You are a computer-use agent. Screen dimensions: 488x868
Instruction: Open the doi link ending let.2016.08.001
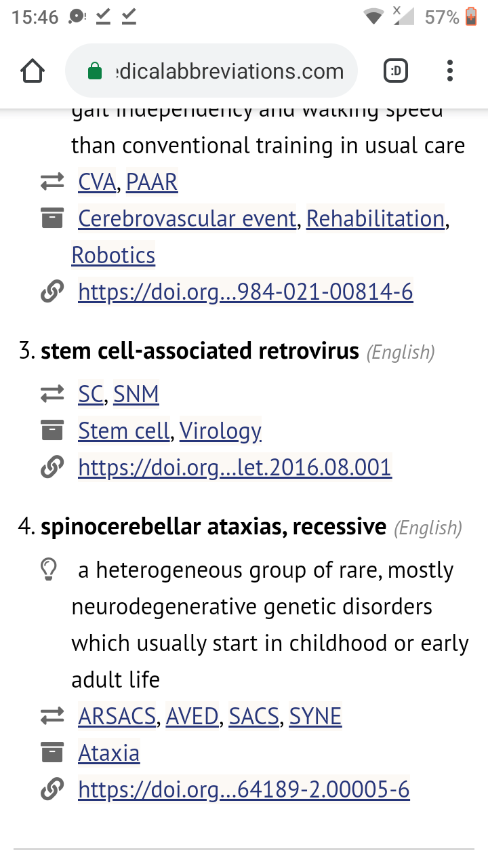235,467
